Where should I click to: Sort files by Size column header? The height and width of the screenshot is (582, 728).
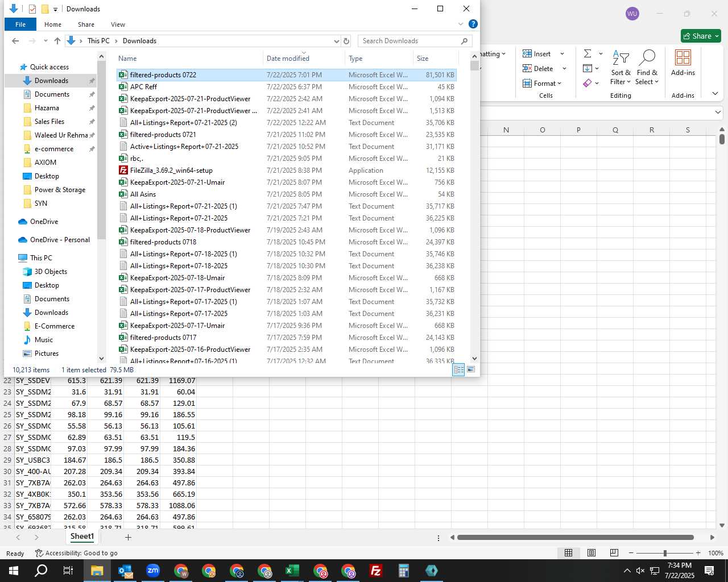point(435,58)
